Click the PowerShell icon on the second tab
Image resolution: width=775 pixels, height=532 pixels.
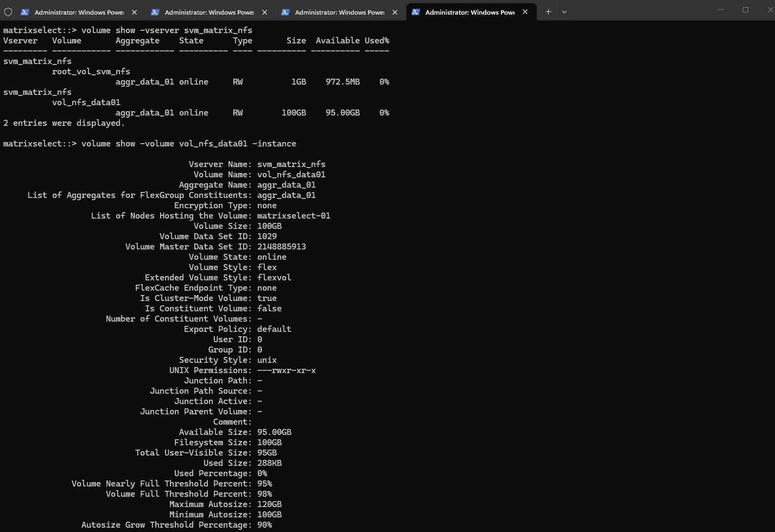tap(155, 12)
